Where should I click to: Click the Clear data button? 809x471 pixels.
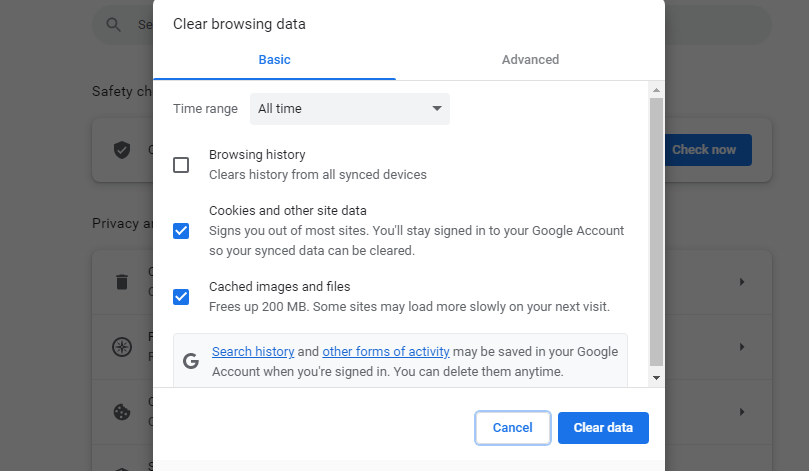[x=603, y=428]
